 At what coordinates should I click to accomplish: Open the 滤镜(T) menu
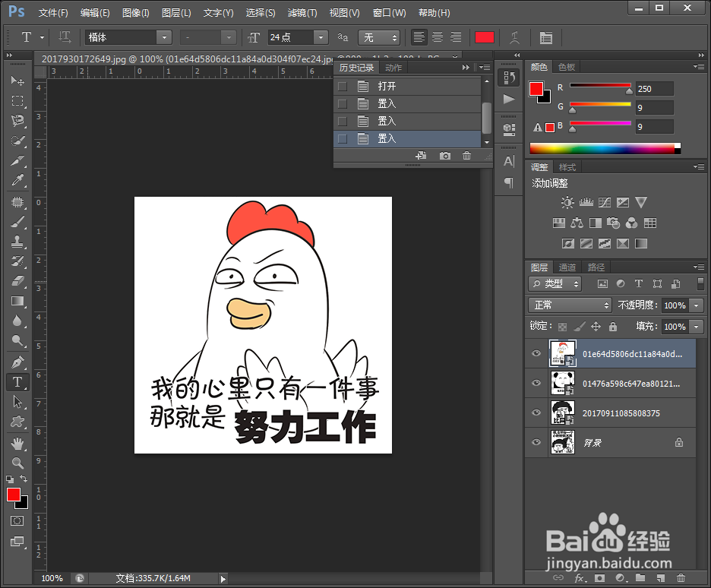302,13
